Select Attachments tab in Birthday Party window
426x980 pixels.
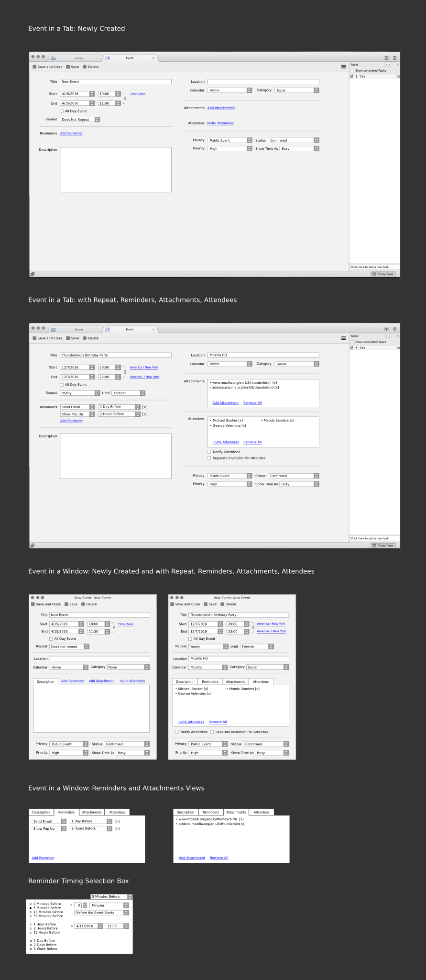235,681
